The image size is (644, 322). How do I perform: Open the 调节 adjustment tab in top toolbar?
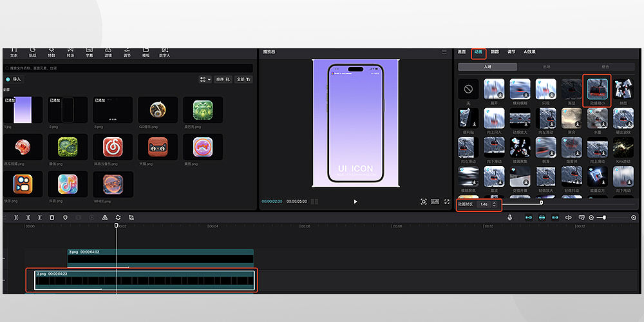click(x=127, y=52)
